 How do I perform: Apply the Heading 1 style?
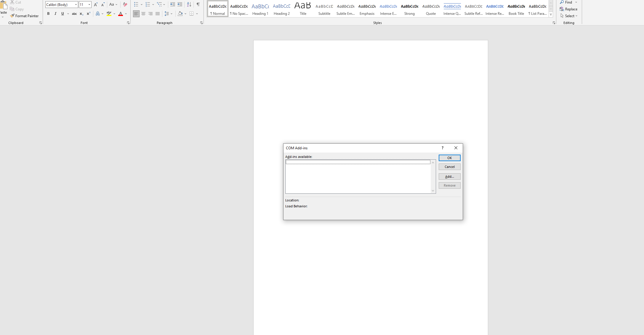[x=260, y=8]
